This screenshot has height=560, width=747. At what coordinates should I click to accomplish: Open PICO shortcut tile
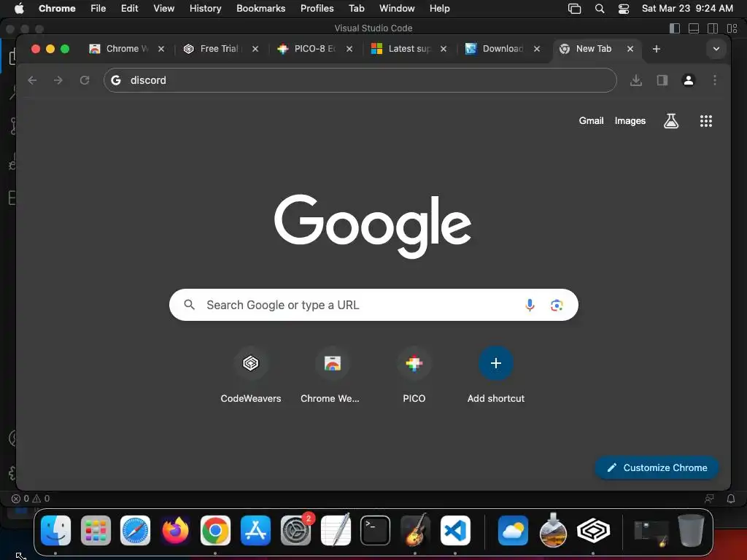(x=414, y=376)
